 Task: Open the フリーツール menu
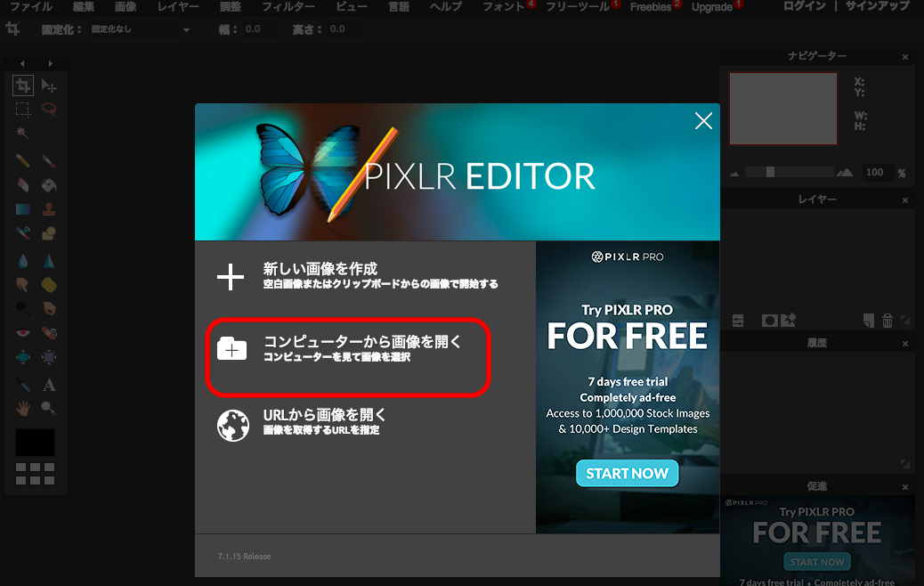(x=578, y=7)
